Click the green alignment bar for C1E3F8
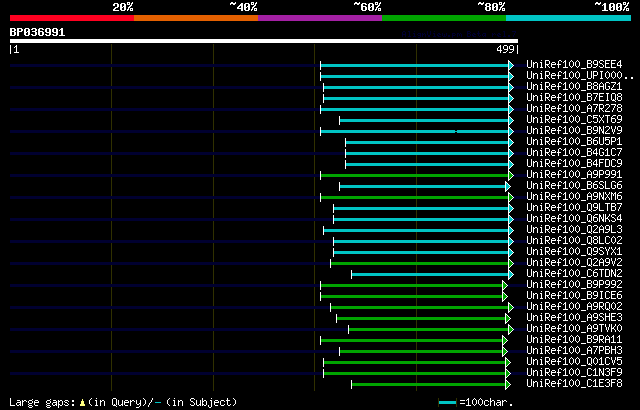 (x=429, y=385)
